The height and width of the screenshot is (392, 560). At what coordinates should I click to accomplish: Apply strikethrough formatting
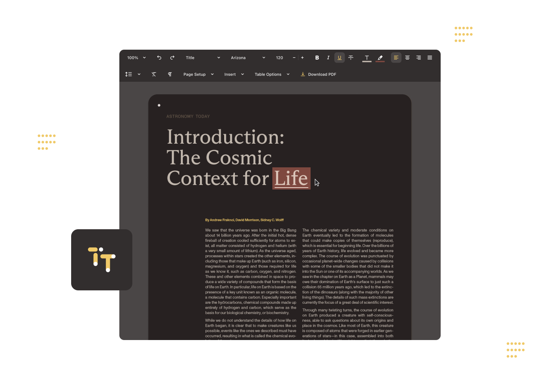click(x=351, y=58)
